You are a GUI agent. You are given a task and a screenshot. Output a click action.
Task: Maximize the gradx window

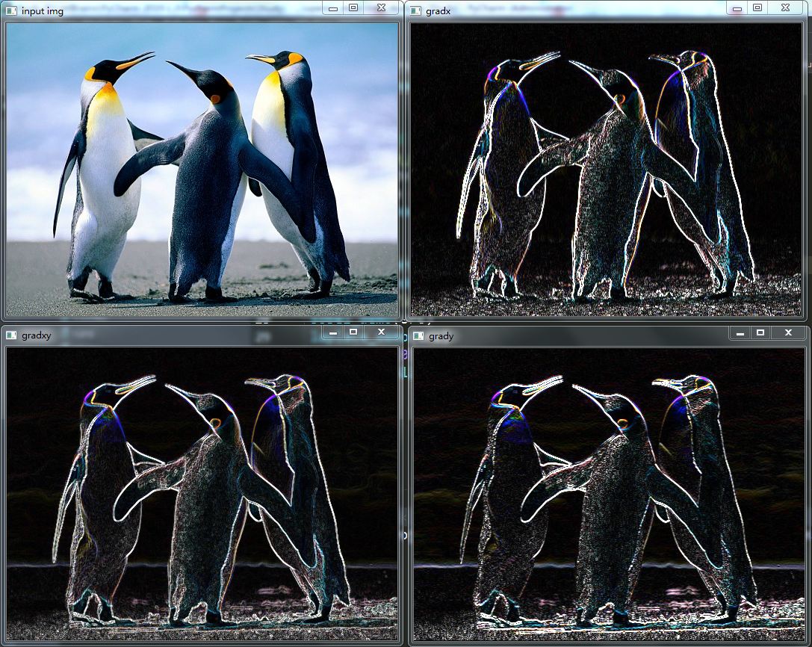757,7
